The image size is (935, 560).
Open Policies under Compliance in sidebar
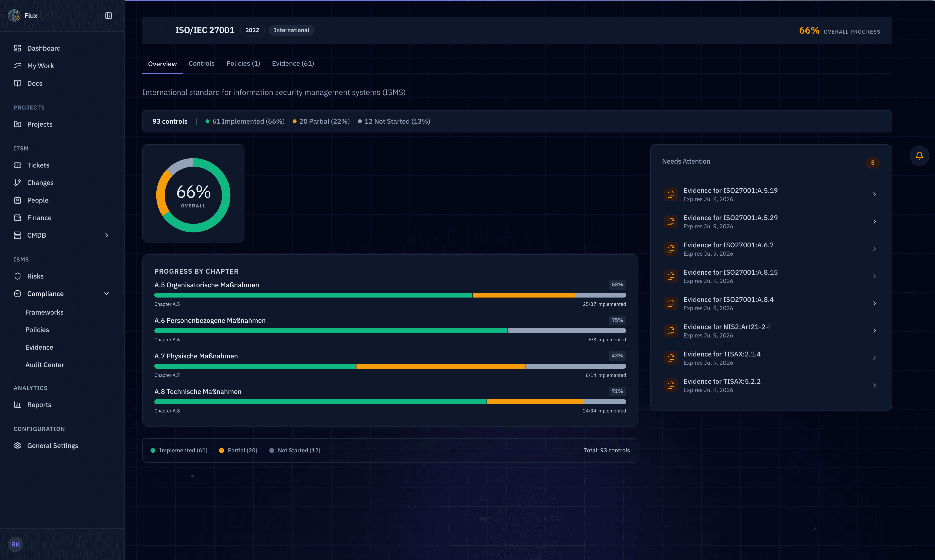pos(37,329)
